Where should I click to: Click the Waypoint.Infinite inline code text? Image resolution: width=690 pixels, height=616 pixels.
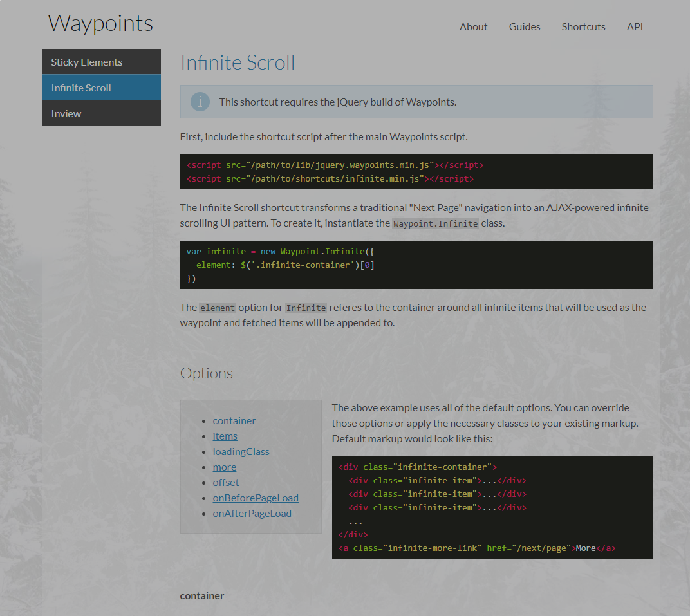(436, 224)
